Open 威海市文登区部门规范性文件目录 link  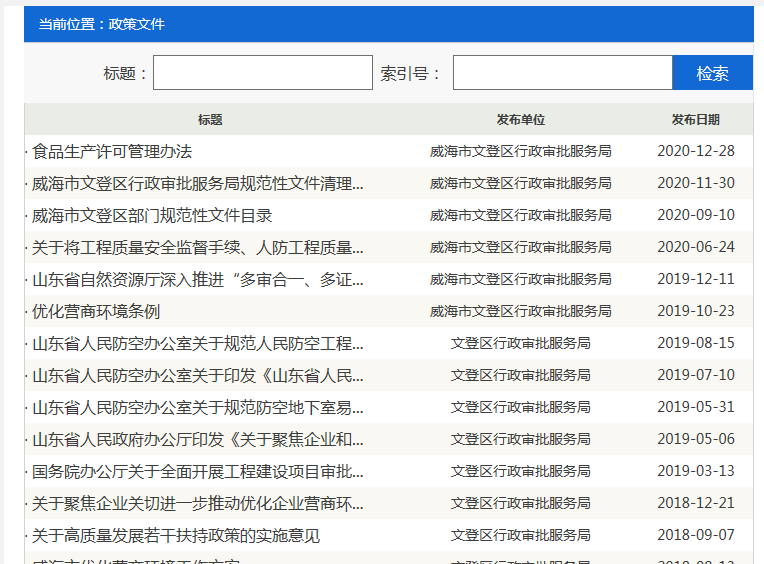pos(152,215)
